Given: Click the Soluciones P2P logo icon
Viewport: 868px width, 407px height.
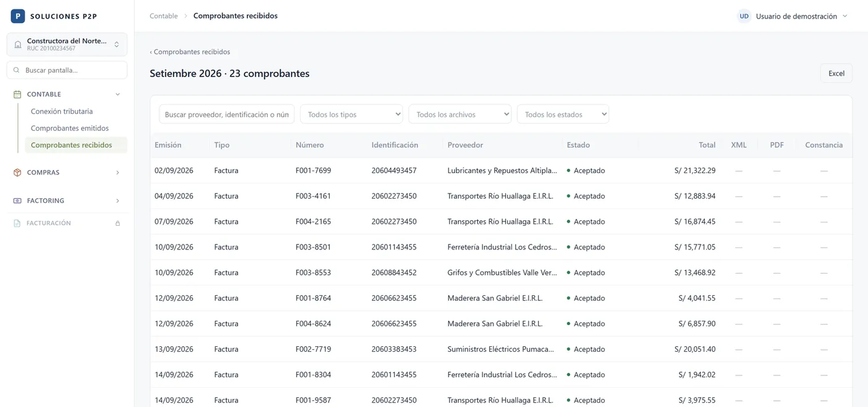Looking at the screenshot, I should point(17,16).
